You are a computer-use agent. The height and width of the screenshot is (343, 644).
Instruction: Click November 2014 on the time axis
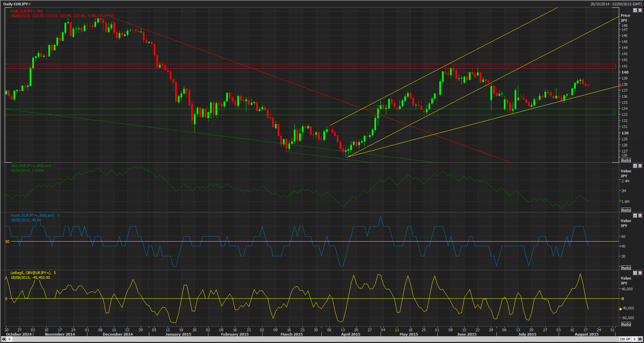[x=60, y=334]
